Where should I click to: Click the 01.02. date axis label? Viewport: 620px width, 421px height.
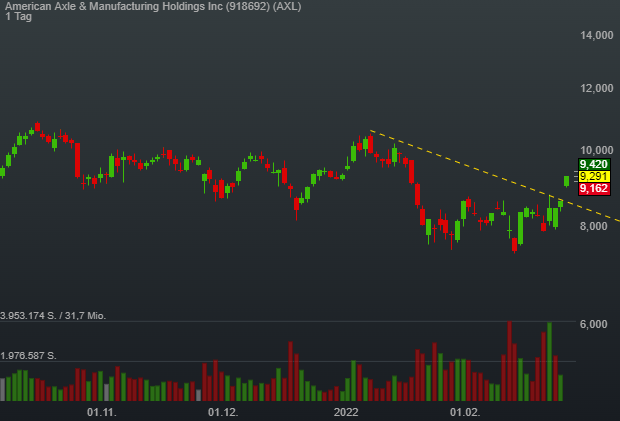[x=465, y=412]
